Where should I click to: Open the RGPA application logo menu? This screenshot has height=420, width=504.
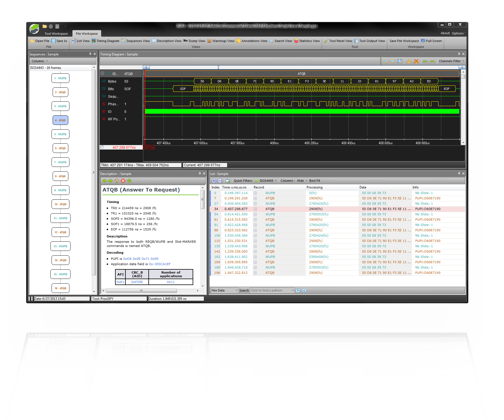[34, 29]
